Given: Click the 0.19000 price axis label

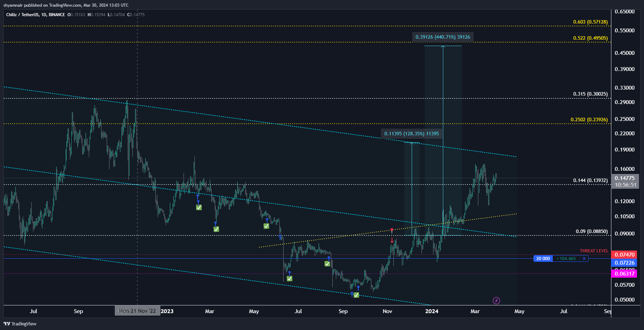Looking at the screenshot, I should pyautogui.click(x=625, y=149).
